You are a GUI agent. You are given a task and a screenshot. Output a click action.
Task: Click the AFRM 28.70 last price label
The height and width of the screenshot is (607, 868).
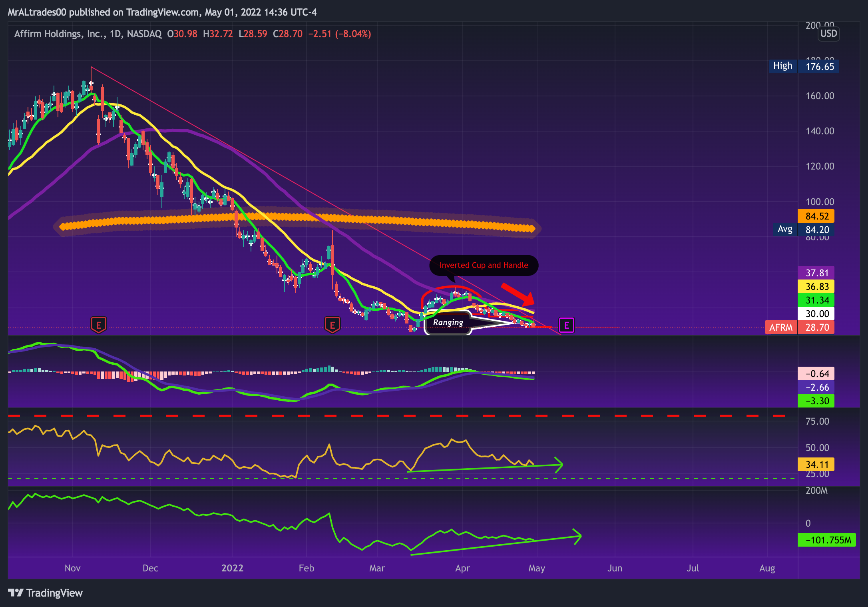(x=800, y=327)
